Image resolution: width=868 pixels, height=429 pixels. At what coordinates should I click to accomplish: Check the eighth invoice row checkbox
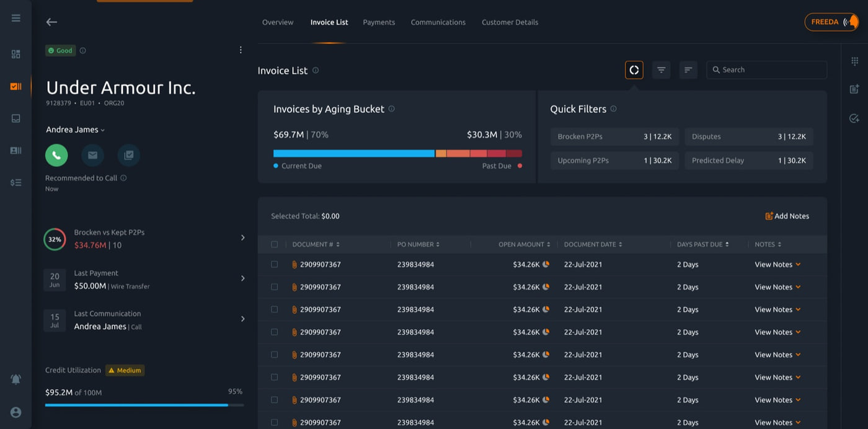click(275, 422)
